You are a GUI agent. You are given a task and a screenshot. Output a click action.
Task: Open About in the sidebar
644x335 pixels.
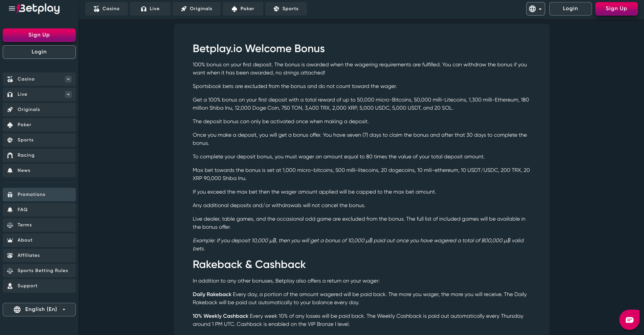pyautogui.click(x=39, y=240)
